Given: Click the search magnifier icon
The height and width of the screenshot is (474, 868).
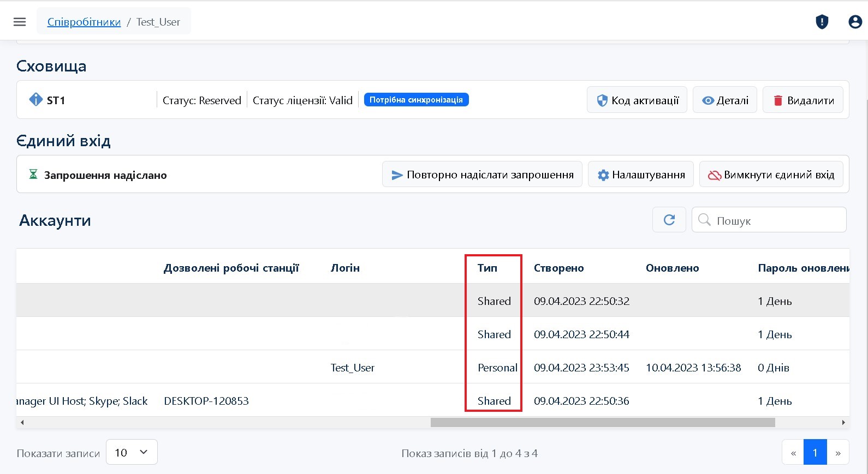Looking at the screenshot, I should point(704,220).
